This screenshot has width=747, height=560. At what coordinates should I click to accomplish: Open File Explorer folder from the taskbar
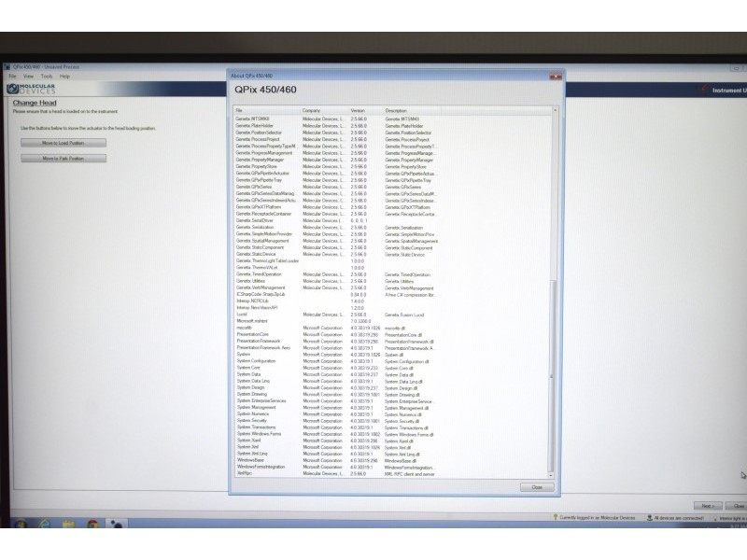pos(68,524)
